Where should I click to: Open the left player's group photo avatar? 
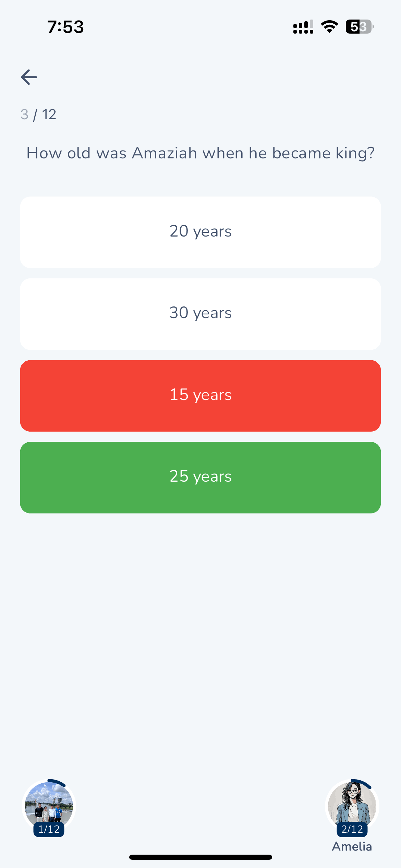pyautogui.click(x=49, y=804)
